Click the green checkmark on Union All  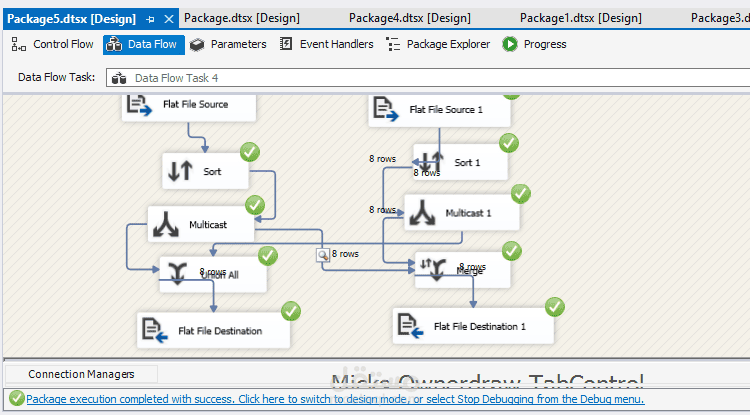coord(268,256)
